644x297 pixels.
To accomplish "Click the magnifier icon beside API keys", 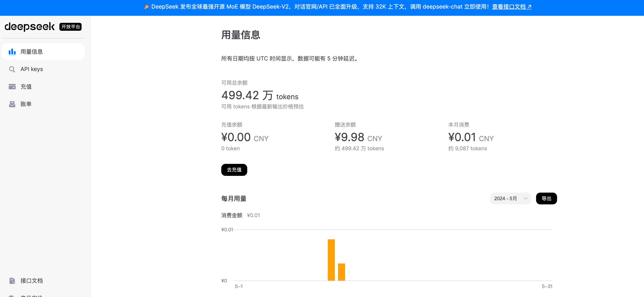I will [x=12, y=69].
